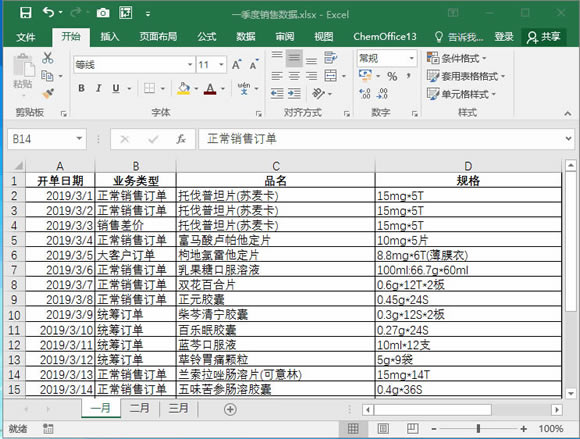Viewport: 580px width, 439px height.
Task: Toggle underline formatting
Action: point(116,88)
